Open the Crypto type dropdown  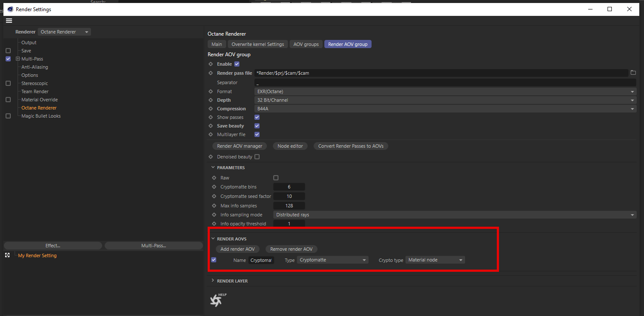pyautogui.click(x=435, y=260)
